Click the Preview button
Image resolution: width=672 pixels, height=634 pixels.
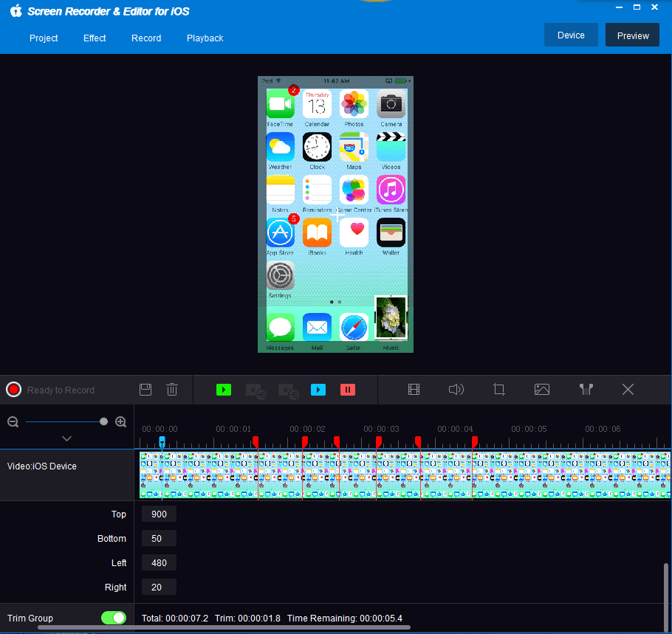tap(633, 35)
